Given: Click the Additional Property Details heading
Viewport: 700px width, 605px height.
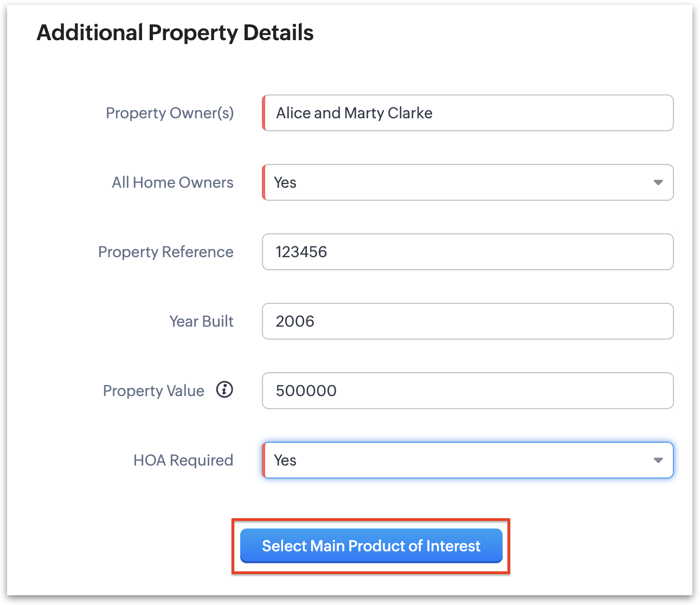Looking at the screenshot, I should pos(175,33).
